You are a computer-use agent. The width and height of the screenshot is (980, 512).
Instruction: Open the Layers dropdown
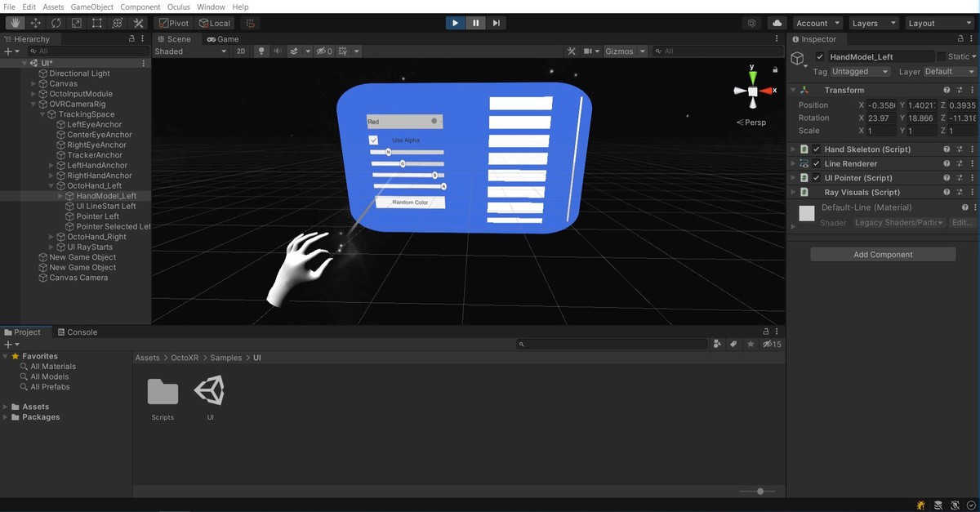coord(873,23)
